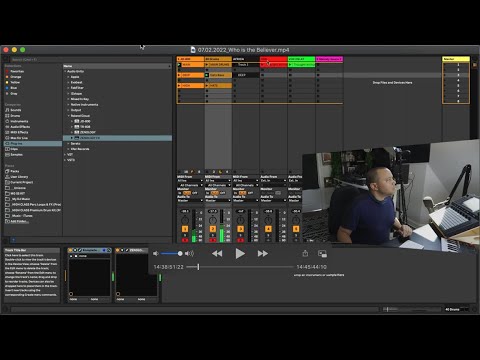
Task: Enable picture-in-picture mode icon
Action: tap(322, 254)
